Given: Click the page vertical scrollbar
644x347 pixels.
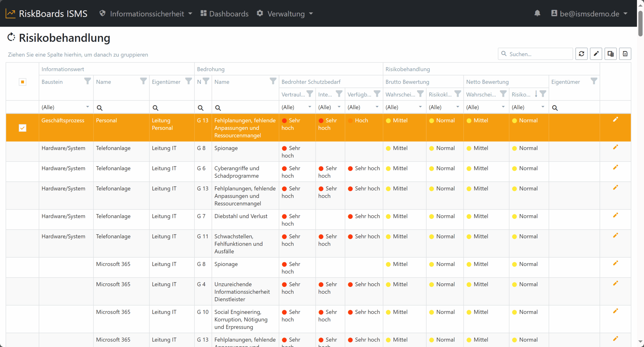Looking at the screenshot, I should click(640, 173).
